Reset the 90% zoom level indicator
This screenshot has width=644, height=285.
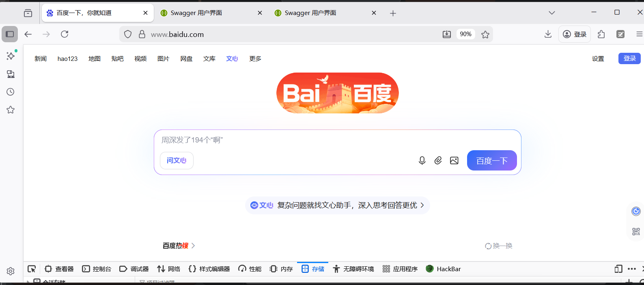[x=465, y=34]
